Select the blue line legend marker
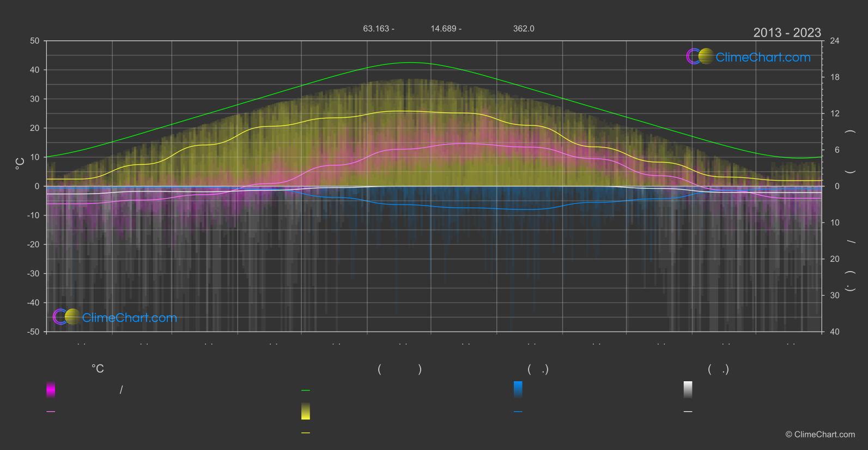 pyautogui.click(x=518, y=412)
